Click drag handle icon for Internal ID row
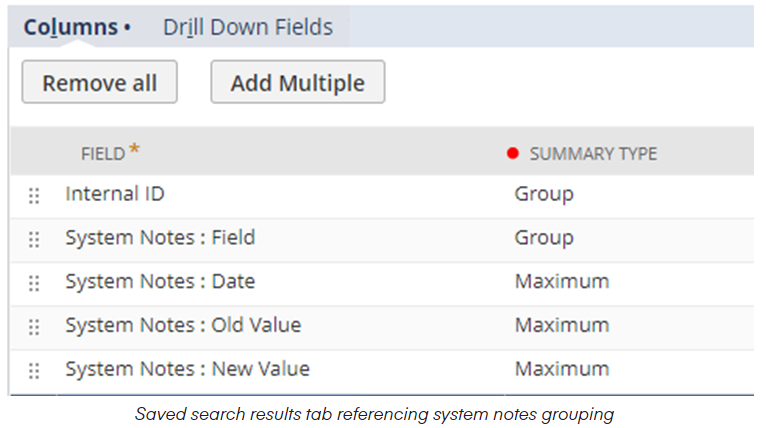 click(34, 196)
